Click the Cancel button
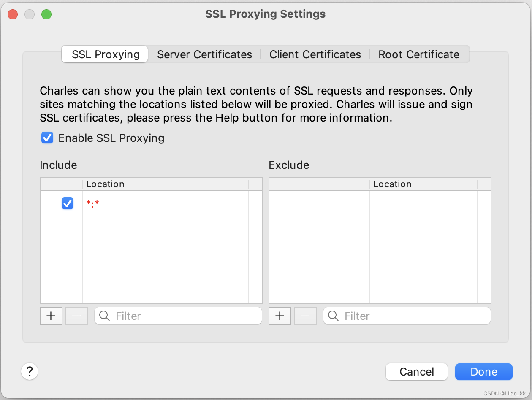This screenshot has width=532, height=400. [x=417, y=372]
